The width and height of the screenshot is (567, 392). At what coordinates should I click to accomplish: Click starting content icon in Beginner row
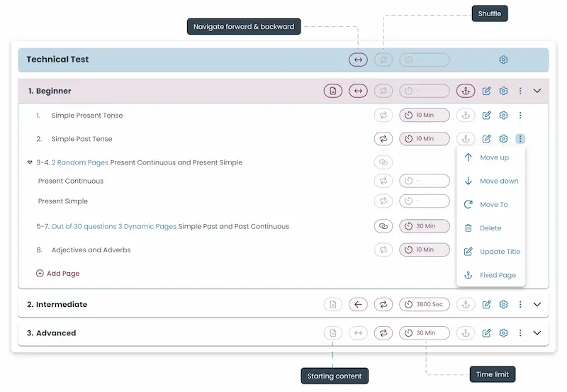coord(333,91)
